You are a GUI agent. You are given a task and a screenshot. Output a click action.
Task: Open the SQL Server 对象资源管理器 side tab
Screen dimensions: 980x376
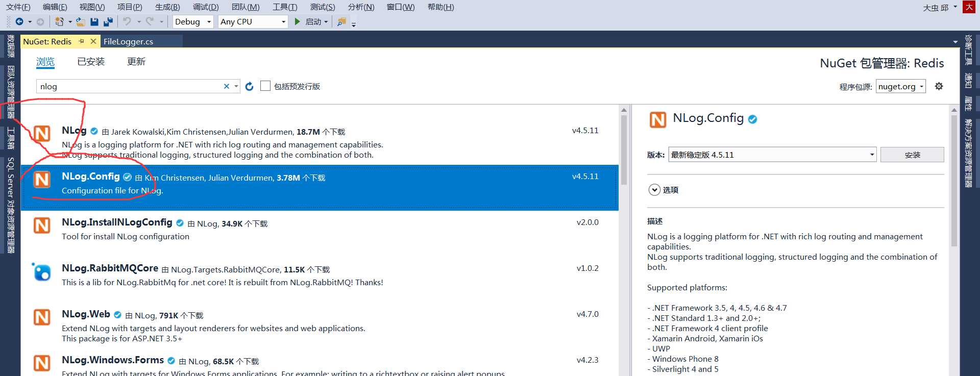pos(11,205)
